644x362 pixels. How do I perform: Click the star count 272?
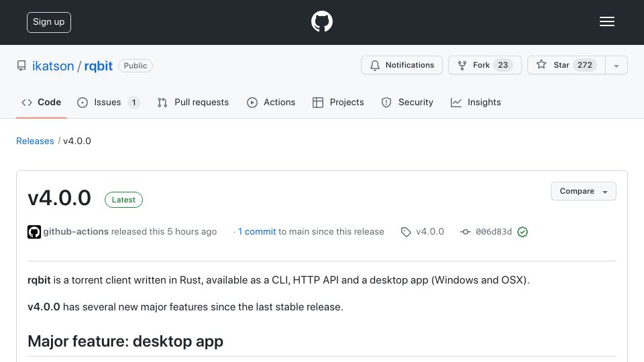(585, 65)
